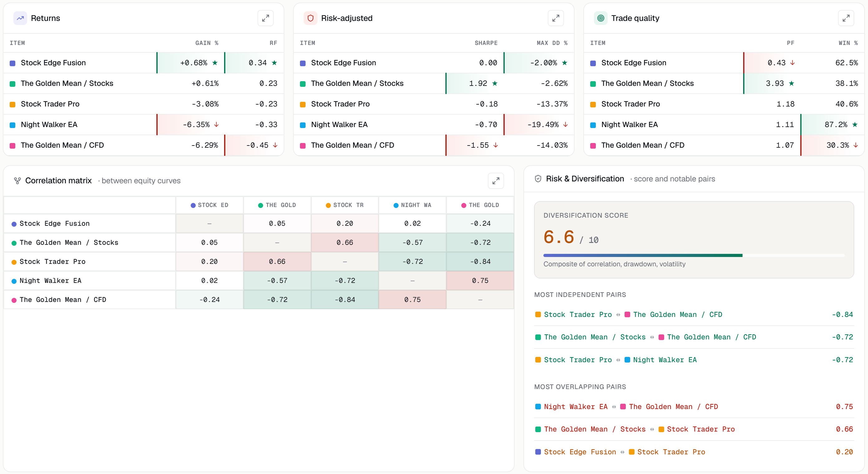Click Stock Edge Fusion matrix row label
This screenshot has height=474, width=868.
[55, 224]
